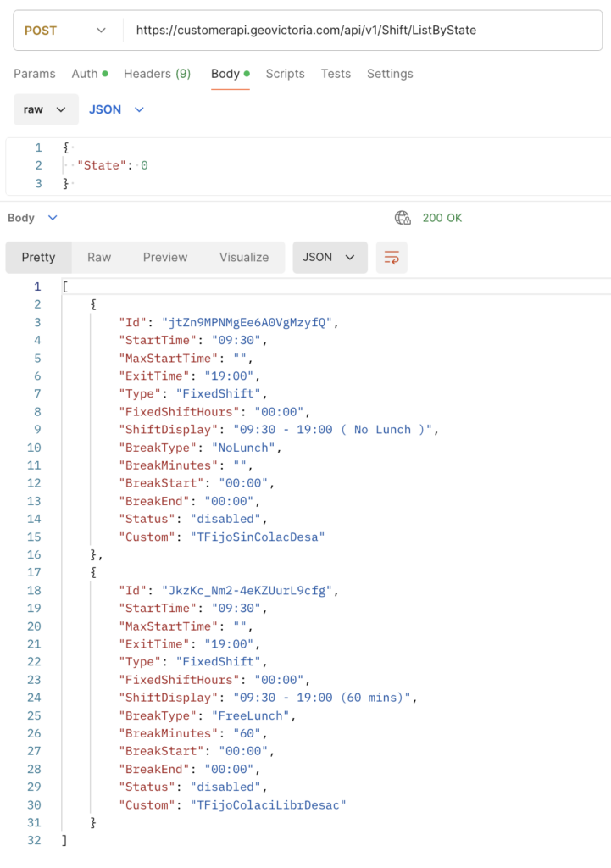The height and width of the screenshot is (868, 611).
Task: Open the Visualize response view
Action: (x=244, y=258)
